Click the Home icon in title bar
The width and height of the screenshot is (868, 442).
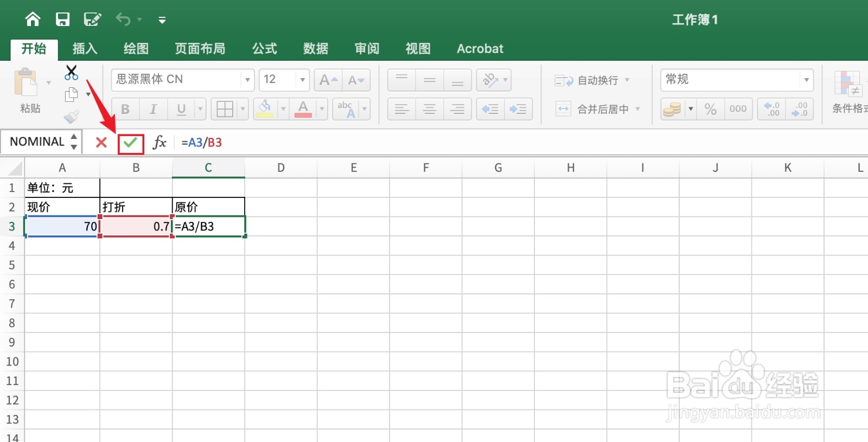33,20
